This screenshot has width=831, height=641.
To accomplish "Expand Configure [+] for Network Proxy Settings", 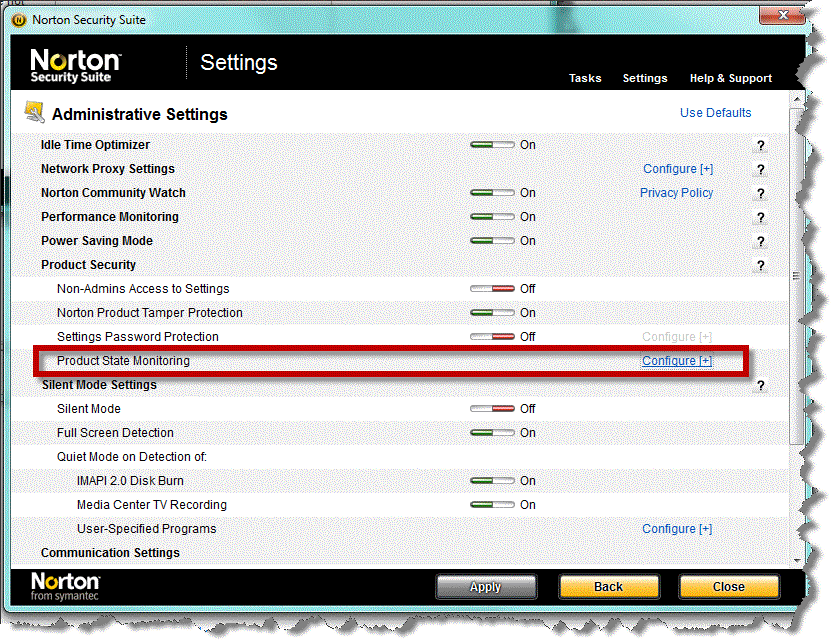I will point(677,169).
